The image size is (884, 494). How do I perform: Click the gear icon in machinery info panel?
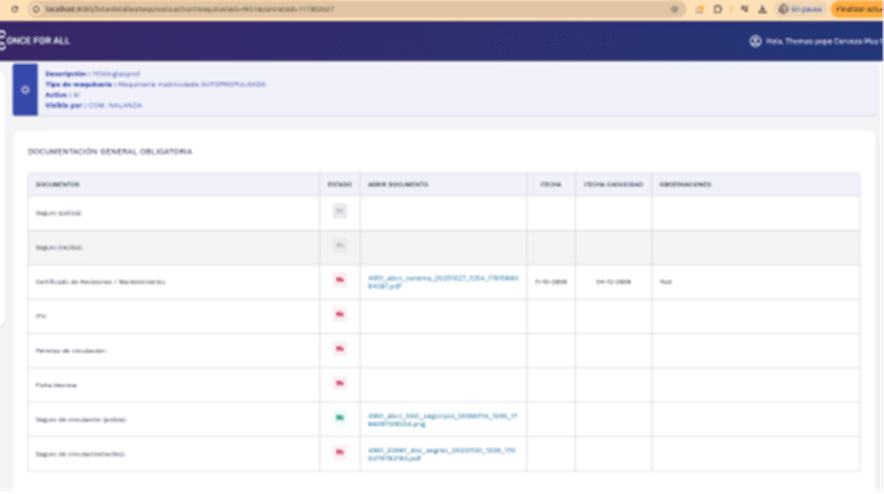pos(26,89)
